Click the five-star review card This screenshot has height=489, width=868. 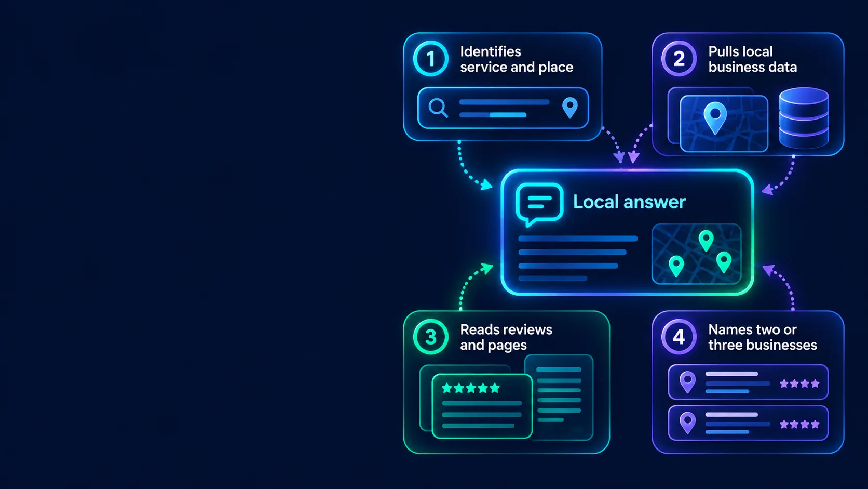coord(482,406)
